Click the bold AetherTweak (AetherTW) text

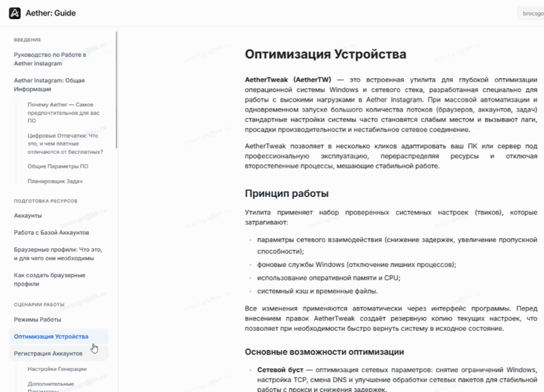coord(288,79)
